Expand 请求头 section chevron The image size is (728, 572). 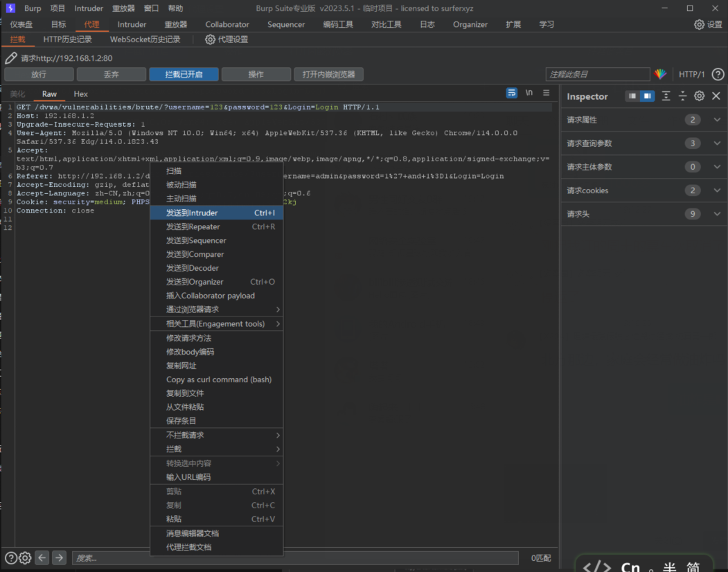pos(717,214)
